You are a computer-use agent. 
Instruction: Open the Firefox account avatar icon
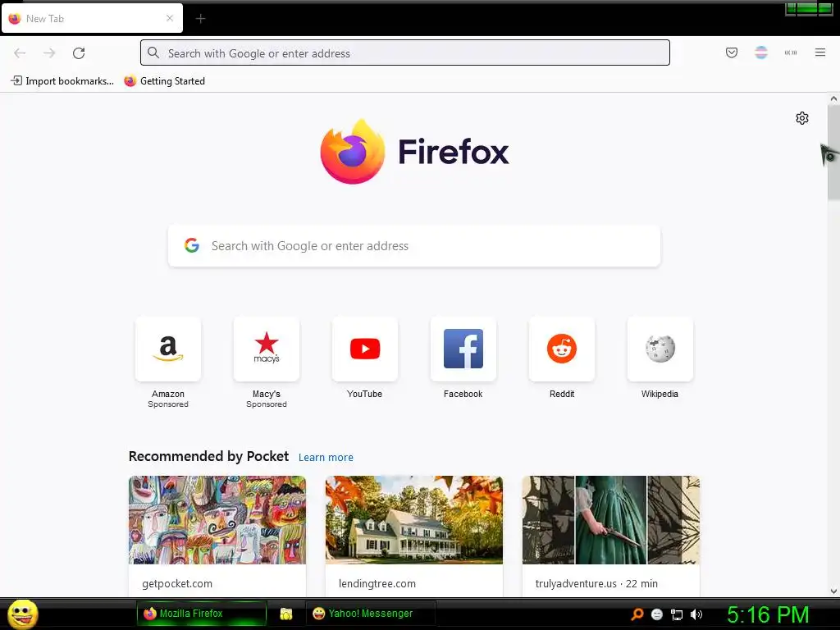coord(761,52)
